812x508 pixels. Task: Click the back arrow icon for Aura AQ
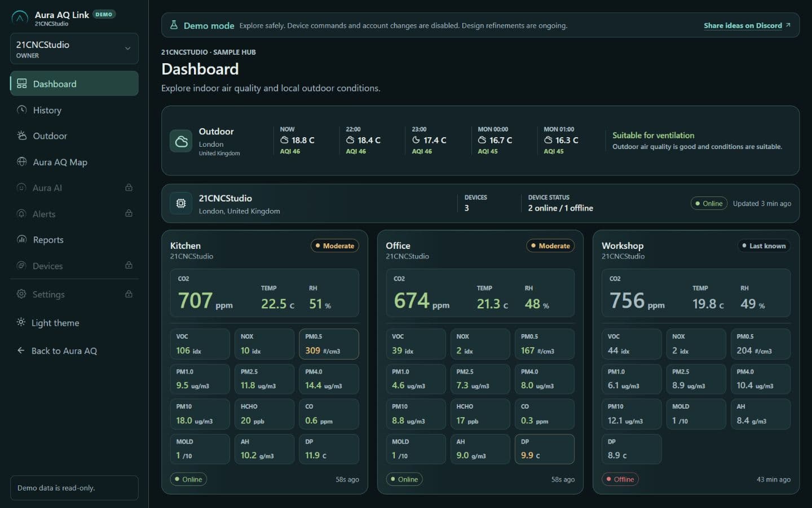(21, 351)
